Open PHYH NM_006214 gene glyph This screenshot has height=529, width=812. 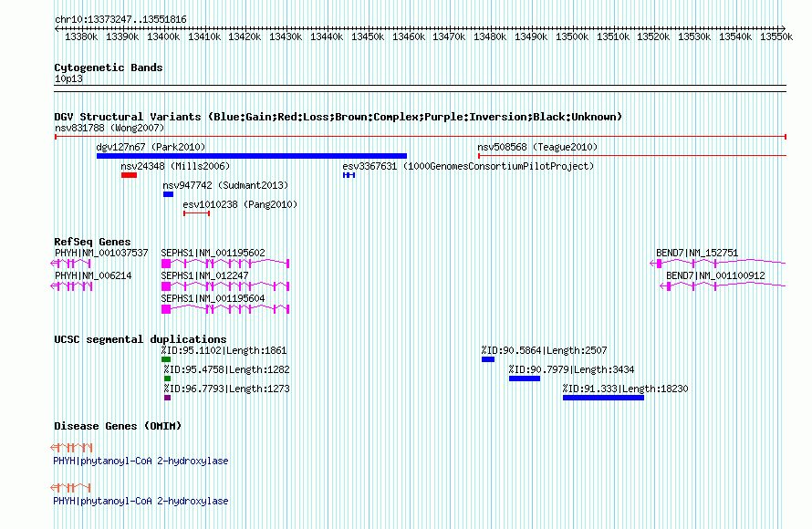(x=71, y=286)
